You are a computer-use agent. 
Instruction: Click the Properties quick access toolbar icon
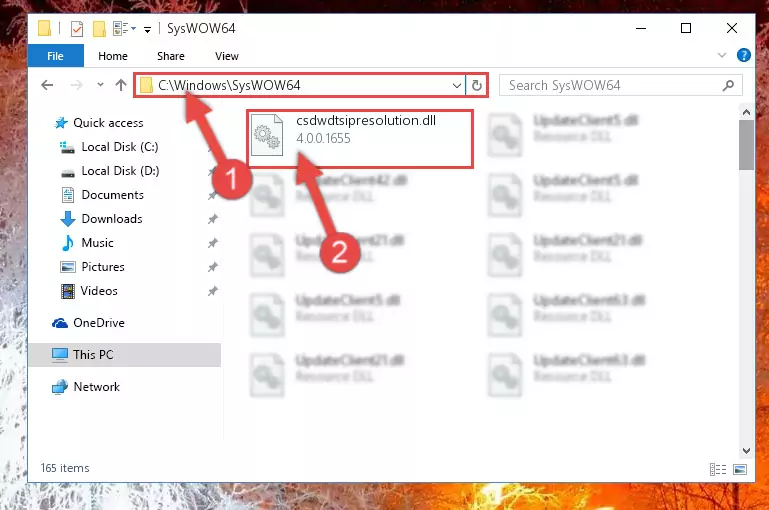pos(77,29)
